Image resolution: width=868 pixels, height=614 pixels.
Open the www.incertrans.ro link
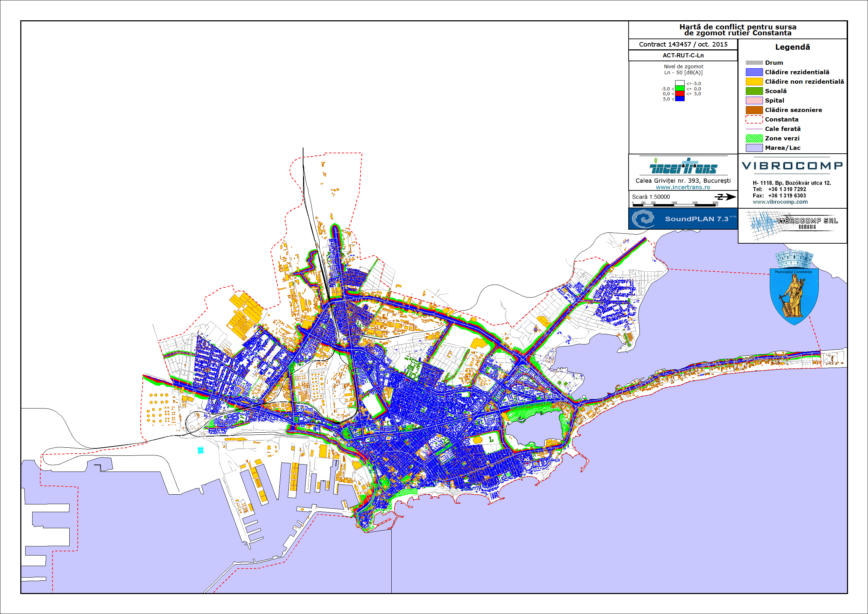[x=683, y=187]
